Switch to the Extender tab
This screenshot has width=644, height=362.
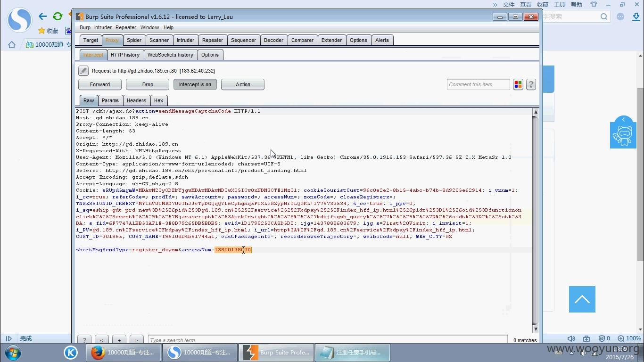tap(331, 40)
